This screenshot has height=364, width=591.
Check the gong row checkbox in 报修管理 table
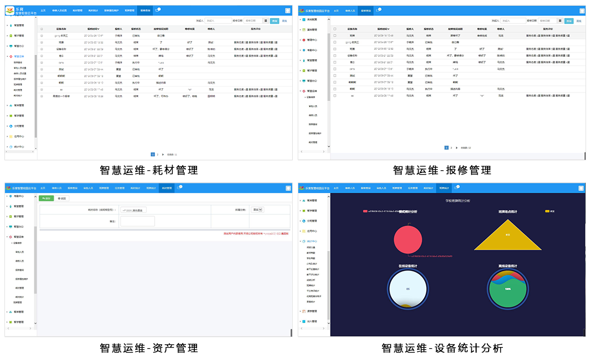(x=335, y=42)
